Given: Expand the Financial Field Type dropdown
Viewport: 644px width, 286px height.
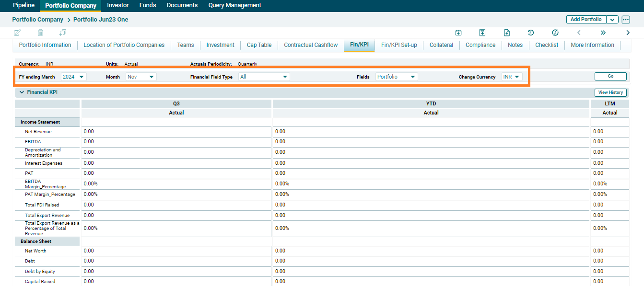Looking at the screenshot, I should tap(264, 77).
